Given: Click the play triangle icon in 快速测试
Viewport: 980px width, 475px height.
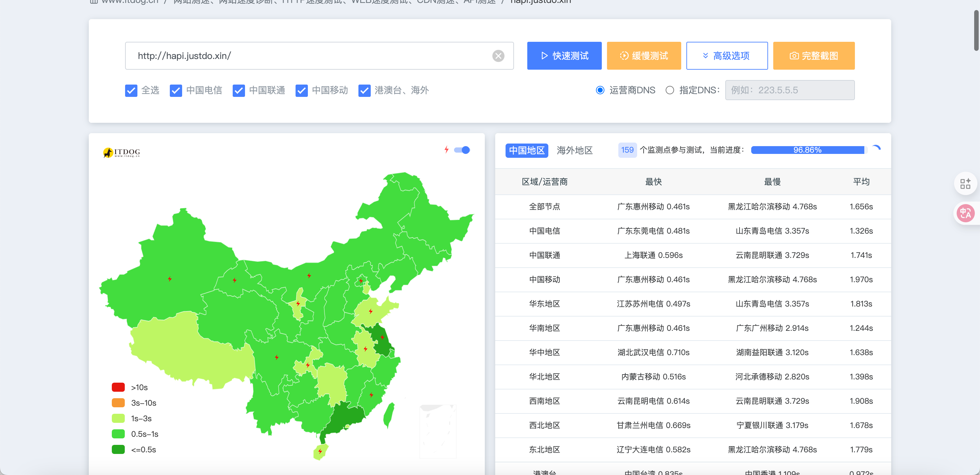Looking at the screenshot, I should (544, 55).
